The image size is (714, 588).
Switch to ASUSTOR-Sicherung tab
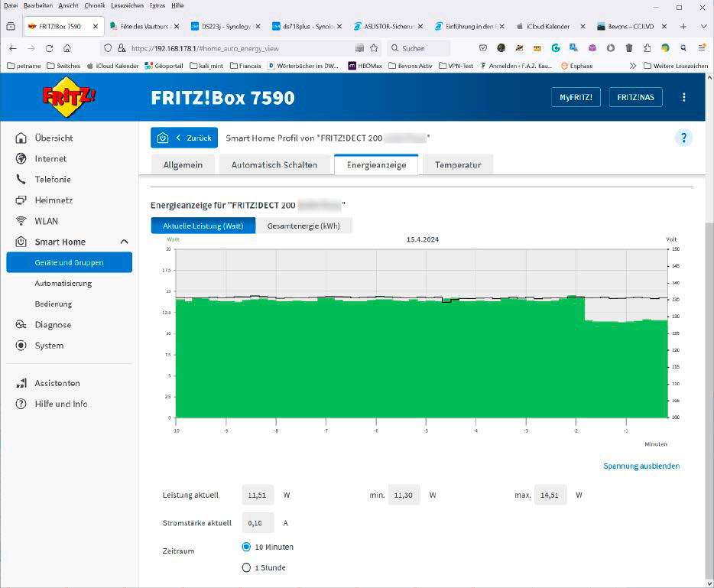coord(388,27)
